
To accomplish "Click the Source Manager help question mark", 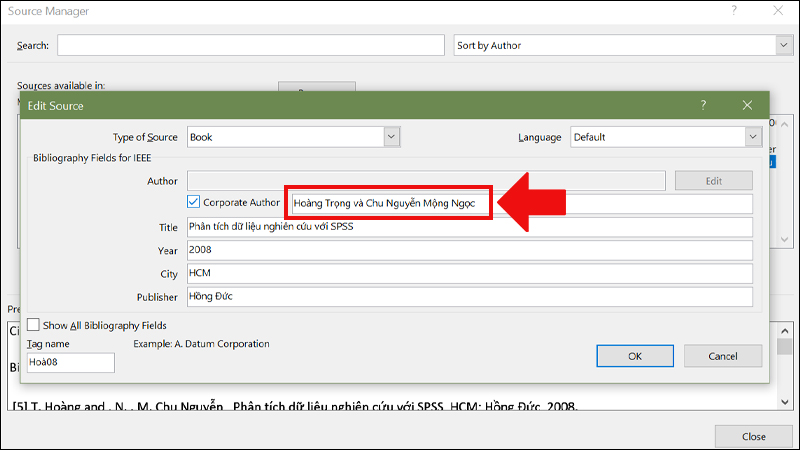I will 736,10.
